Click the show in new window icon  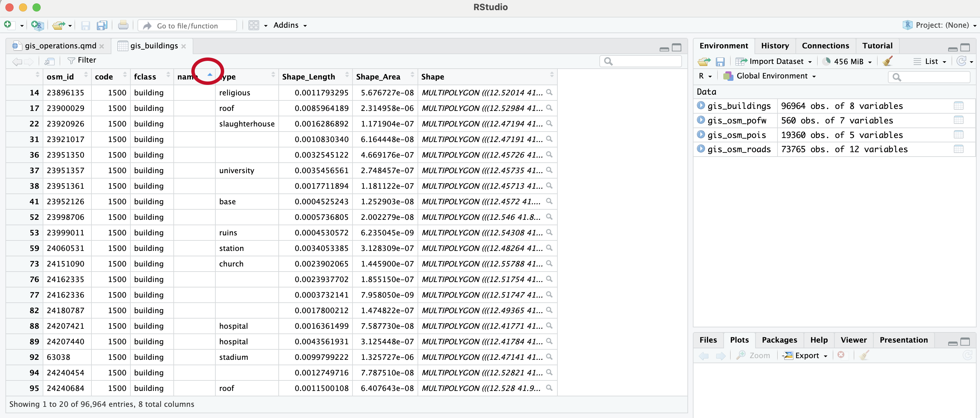coord(49,61)
